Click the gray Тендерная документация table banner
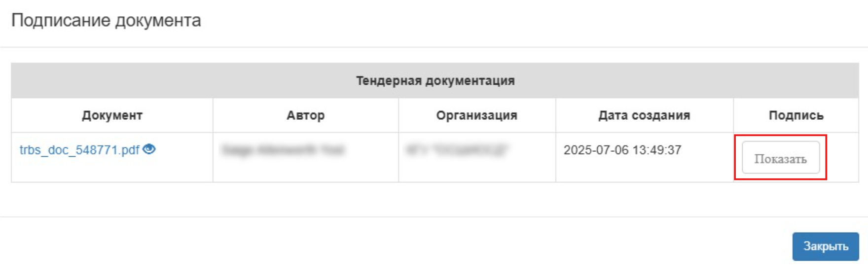The height and width of the screenshot is (275, 868). point(435,80)
